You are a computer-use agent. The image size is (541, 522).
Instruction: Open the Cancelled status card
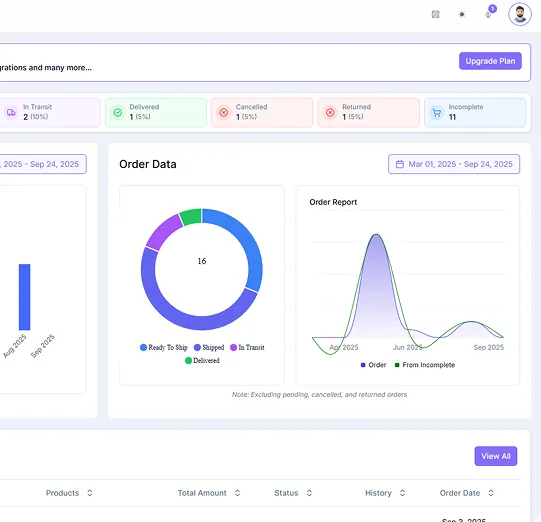click(x=262, y=112)
